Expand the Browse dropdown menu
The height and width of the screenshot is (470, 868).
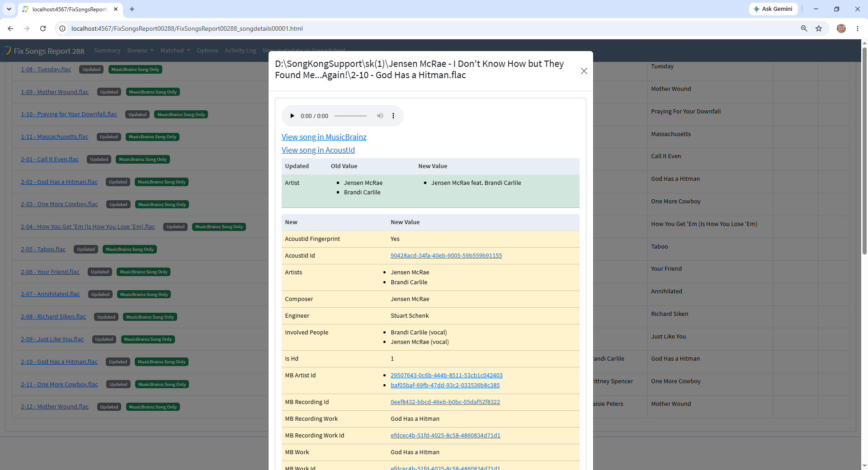140,51
